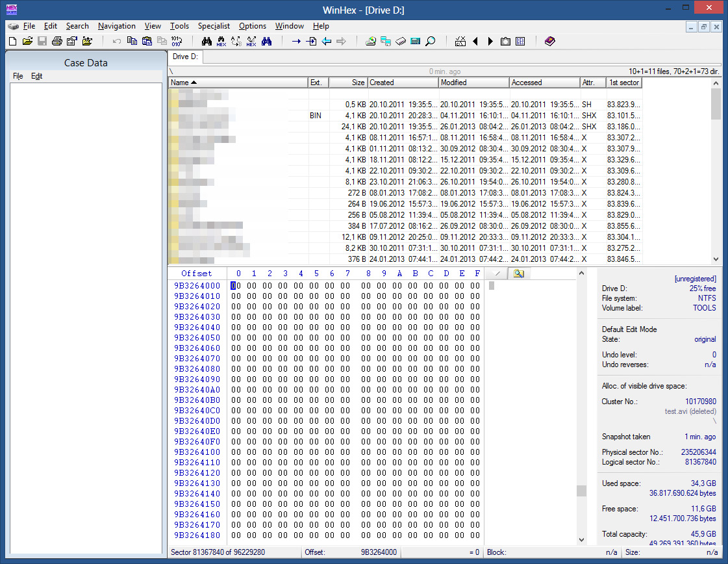Click file list scrollbar down arrow
This screenshot has width=728, height=564.
(x=716, y=259)
